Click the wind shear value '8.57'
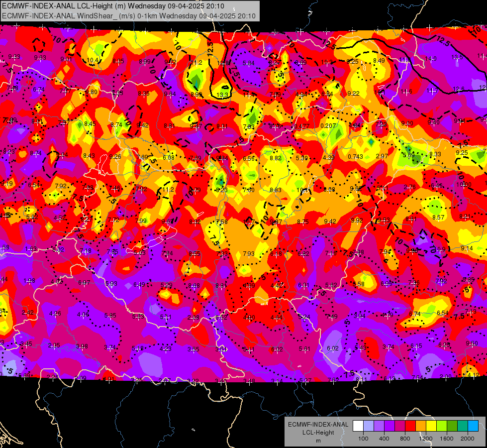Screen dimensions: 487x448 click(438, 218)
